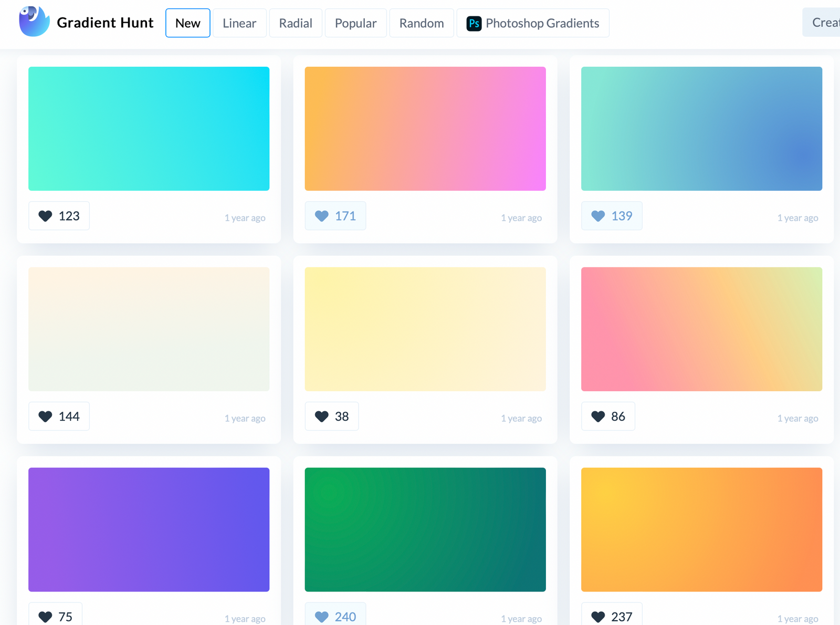Click the Gradient Hunt owl logo
The image size is (840, 625).
point(34,21)
